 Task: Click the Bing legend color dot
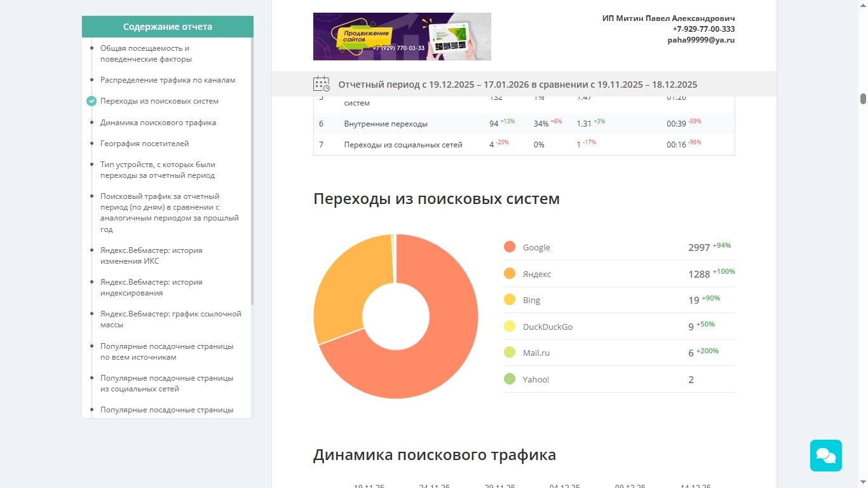tap(510, 300)
